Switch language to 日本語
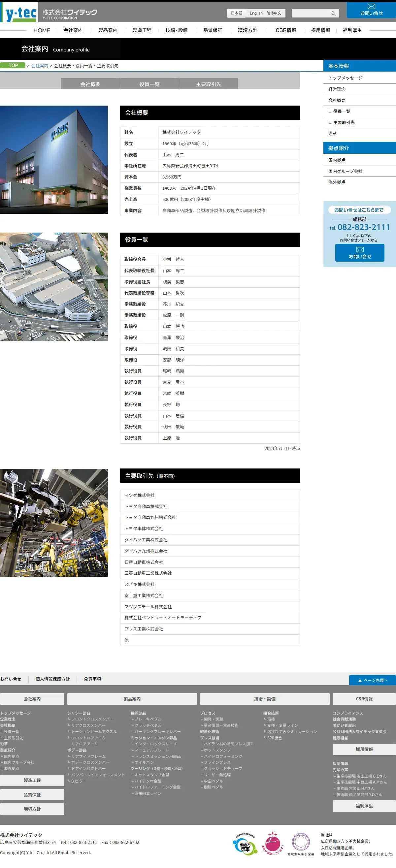 tap(237, 13)
